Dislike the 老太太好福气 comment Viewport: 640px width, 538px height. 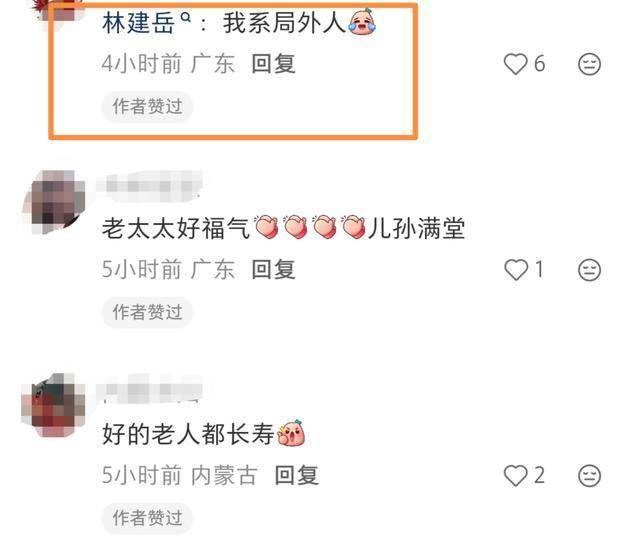589,270
